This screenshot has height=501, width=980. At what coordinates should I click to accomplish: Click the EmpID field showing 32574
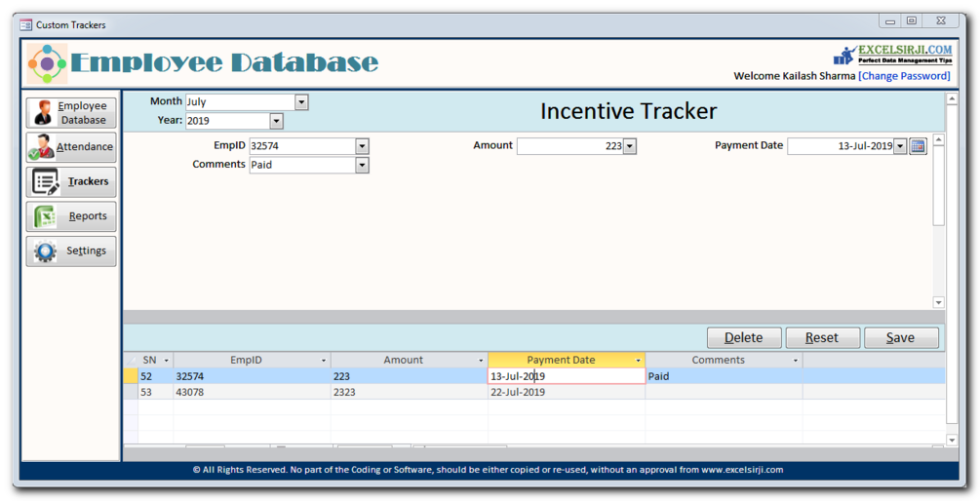(302, 146)
